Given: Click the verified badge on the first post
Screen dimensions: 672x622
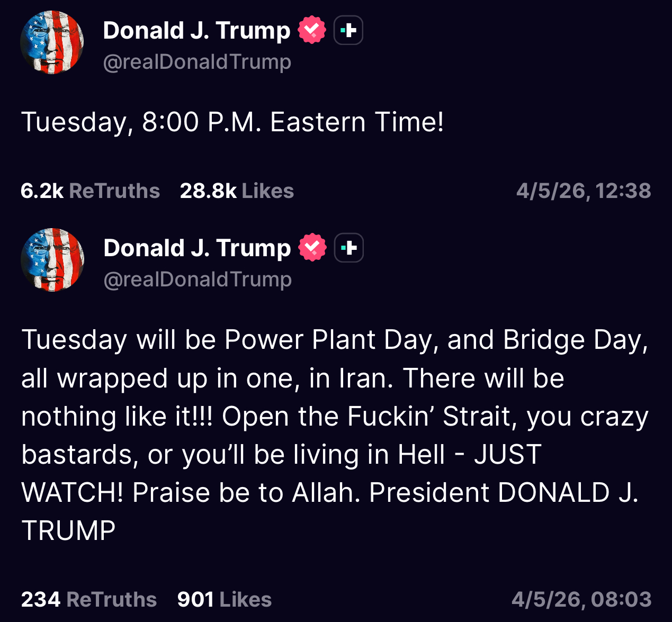Looking at the screenshot, I should point(312,30).
